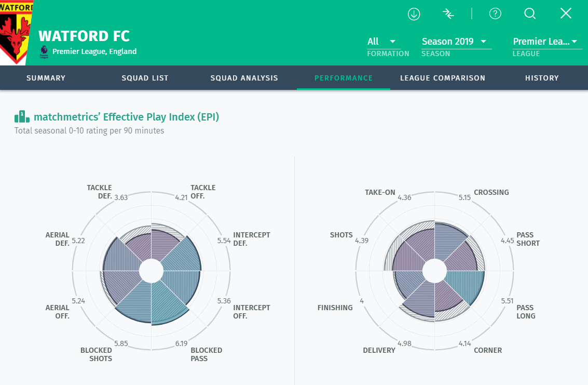Click the Blocked Shots value 5.85
588x385 pixels.
tap(121, 343)
